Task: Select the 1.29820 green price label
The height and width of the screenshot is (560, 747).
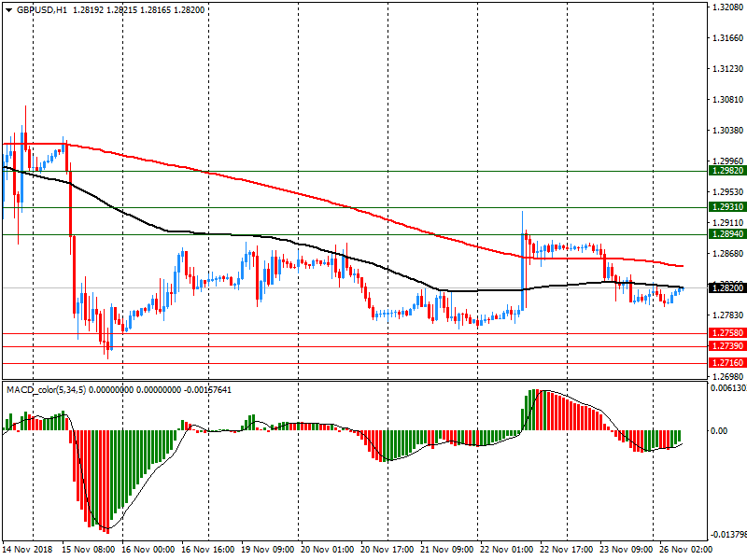Action: click(x=726, y=171)
